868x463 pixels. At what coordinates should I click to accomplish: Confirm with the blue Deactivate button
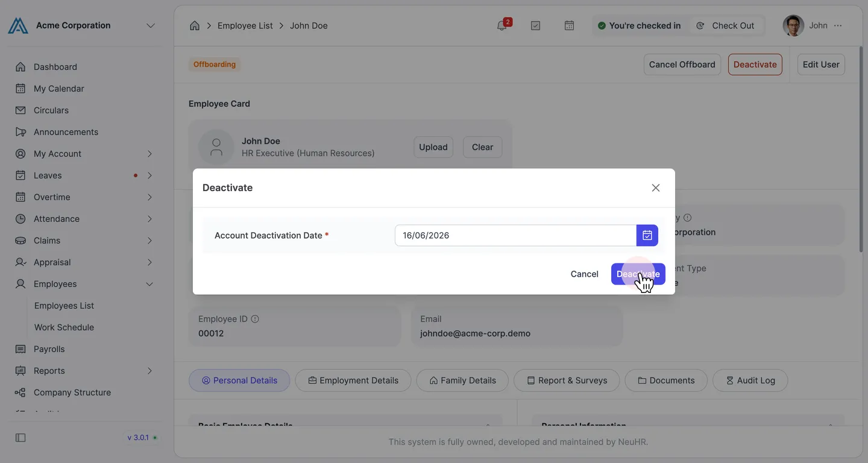pyautogui.click(x=638, y=274)
